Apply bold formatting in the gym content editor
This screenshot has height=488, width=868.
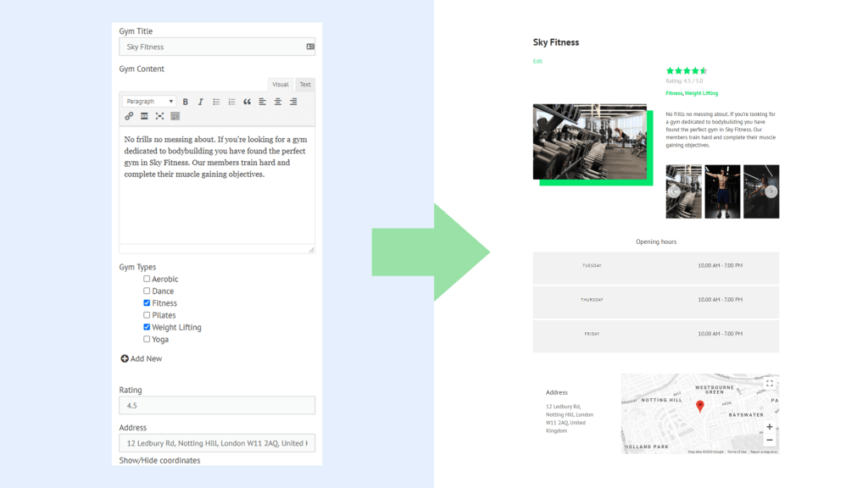[186, 101]
